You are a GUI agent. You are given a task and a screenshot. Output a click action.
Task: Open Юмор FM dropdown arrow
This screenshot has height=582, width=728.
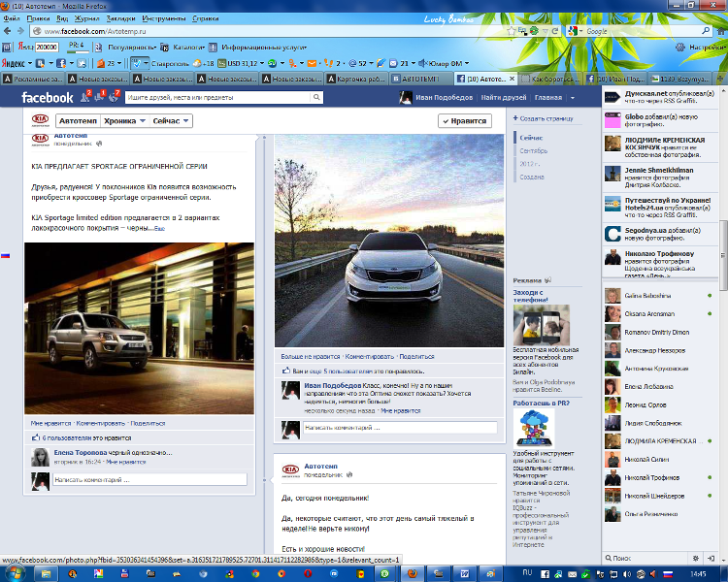[467, 63]
